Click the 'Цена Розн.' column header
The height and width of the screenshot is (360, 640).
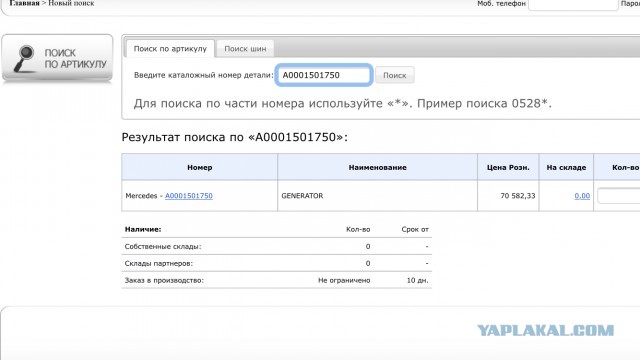coord(508,167)
